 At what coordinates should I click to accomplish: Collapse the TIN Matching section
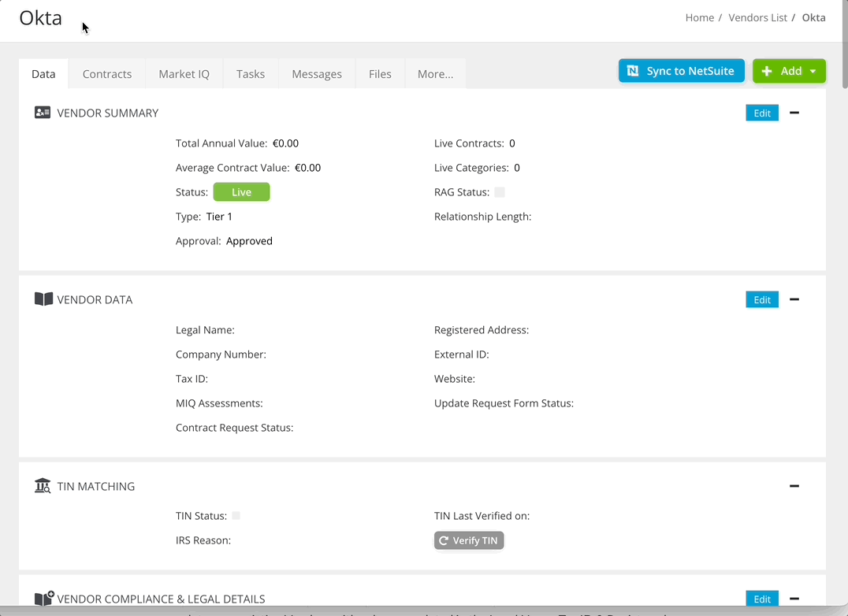click(794, 486)
